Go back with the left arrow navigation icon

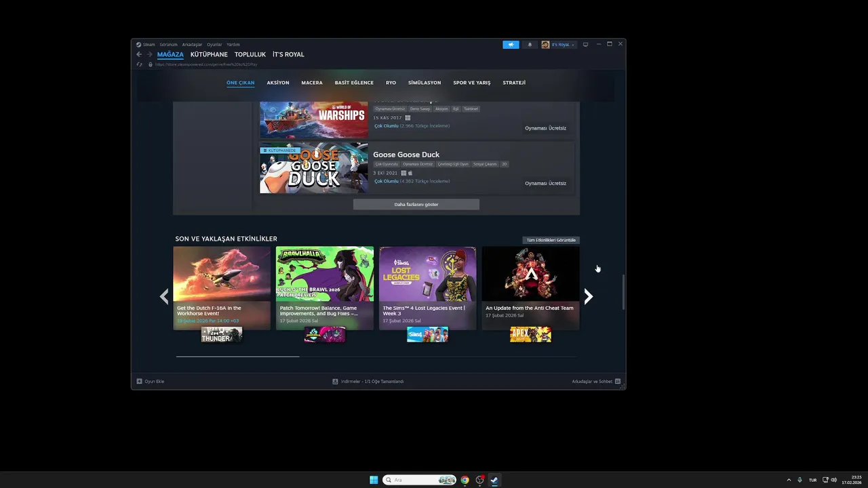coord(139,54)
